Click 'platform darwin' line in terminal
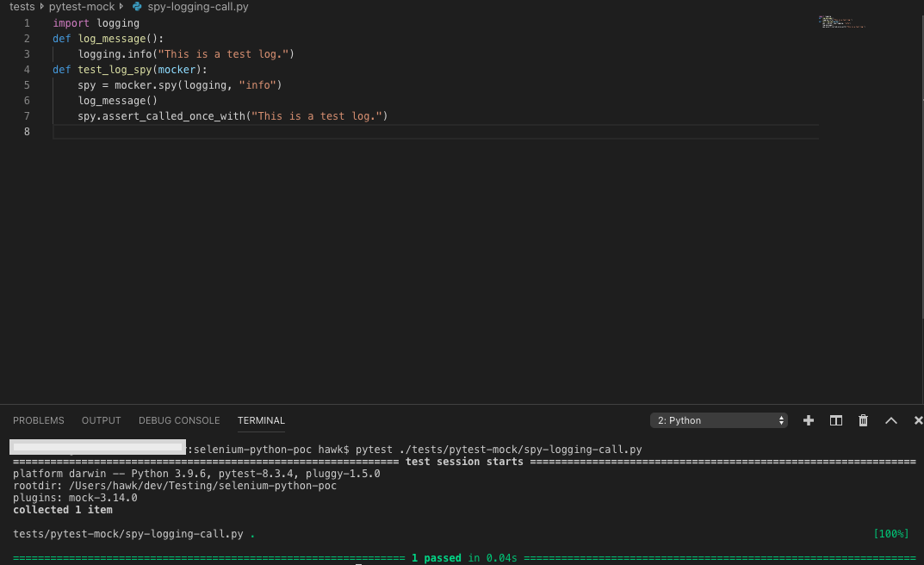924x565 pixels. coord(196,474)
